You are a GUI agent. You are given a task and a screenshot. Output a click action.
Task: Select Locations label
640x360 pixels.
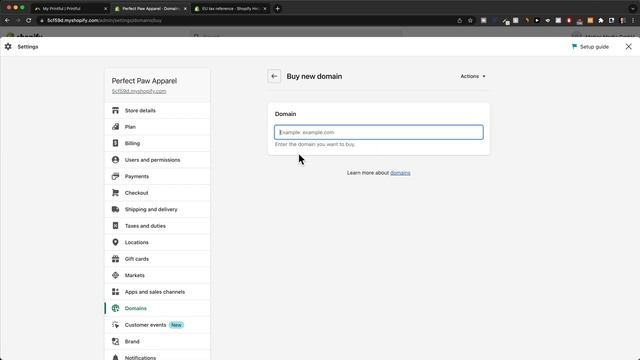[137, 242]
